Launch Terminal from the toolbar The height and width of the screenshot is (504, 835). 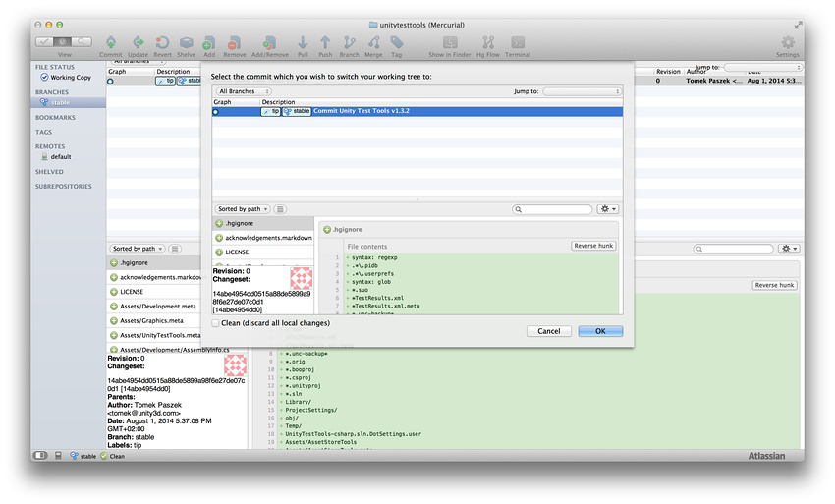(518, 43)
